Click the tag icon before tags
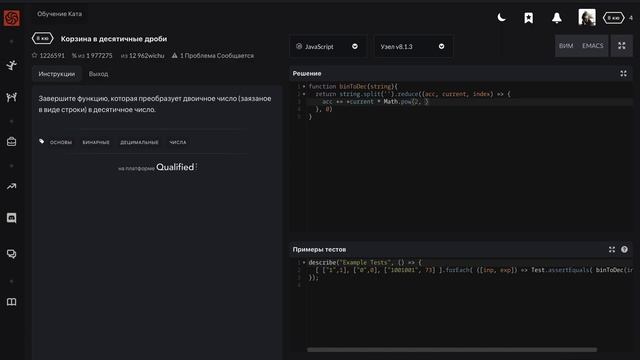640x360 pixels. pos(42,141)
